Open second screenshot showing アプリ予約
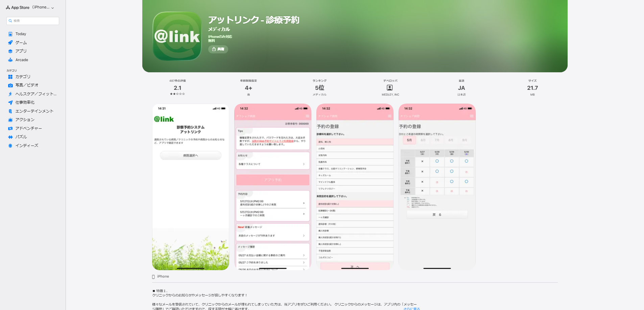Viewport: 644px width, 310px height. pos(273,187)
